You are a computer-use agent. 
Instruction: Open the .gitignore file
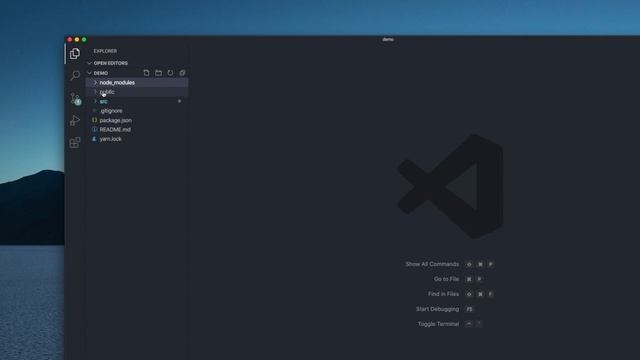pos(137,111)
